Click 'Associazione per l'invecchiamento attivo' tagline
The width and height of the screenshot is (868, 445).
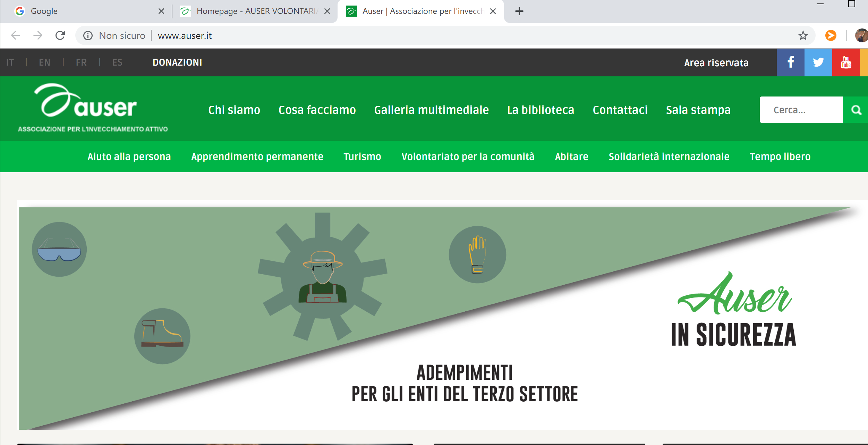point(93,129)
